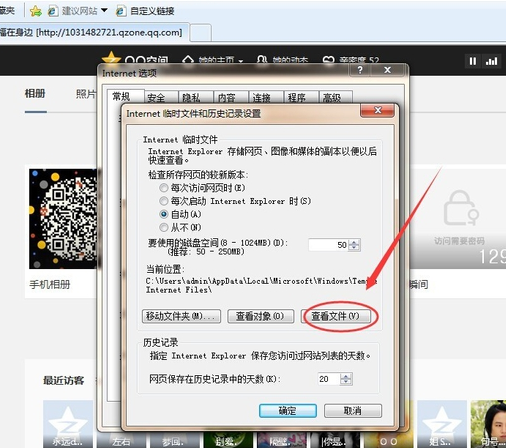Open the 句号.. visitor avatar with photo
The height and width of the screenshot is (448, 506).
tap(489, 424)
